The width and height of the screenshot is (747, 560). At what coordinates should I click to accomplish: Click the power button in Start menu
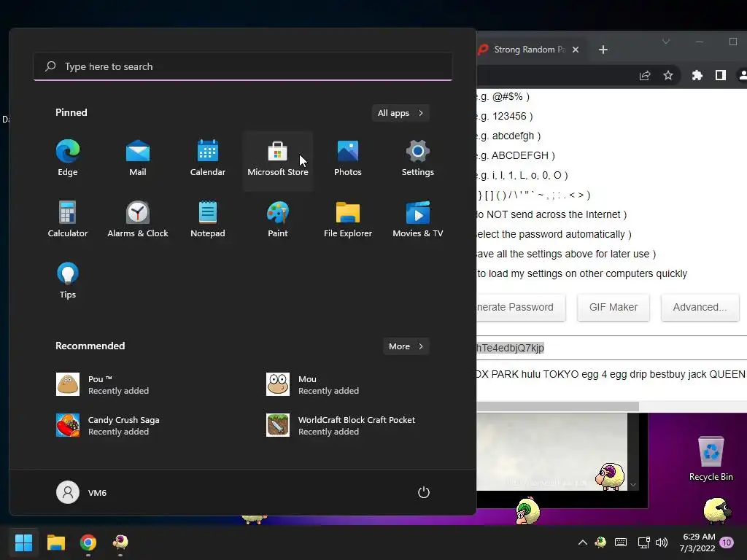click(424, 492)
